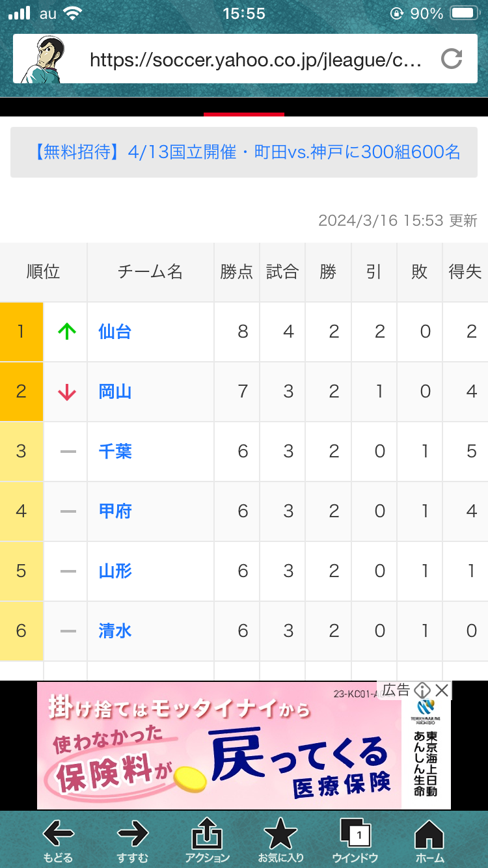Open the 医療保険 advertisement banner
Screen dimensions: 488x868
(x=221, y=746)
